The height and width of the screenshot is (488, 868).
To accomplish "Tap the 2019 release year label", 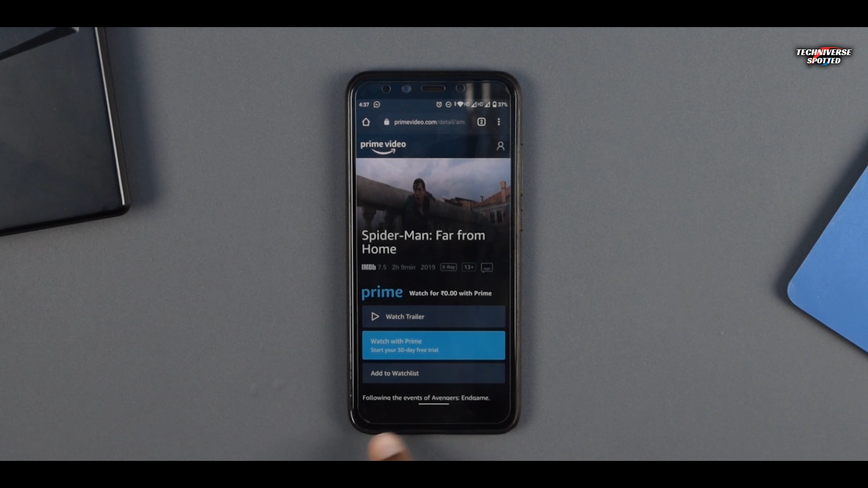I will click(428, 267).
